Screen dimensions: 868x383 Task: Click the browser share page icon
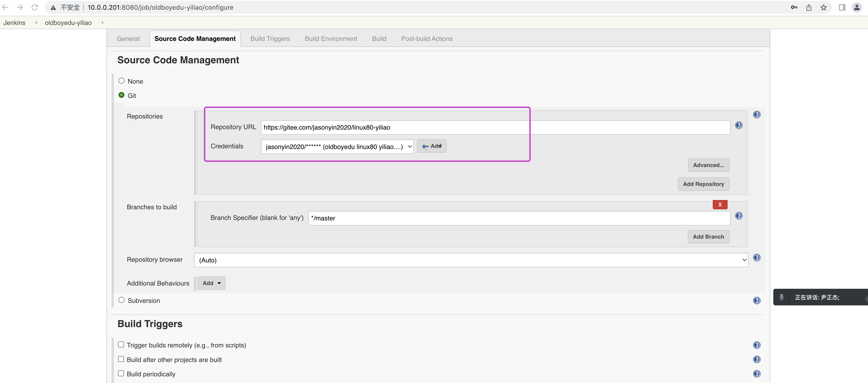tap(809, 7)
